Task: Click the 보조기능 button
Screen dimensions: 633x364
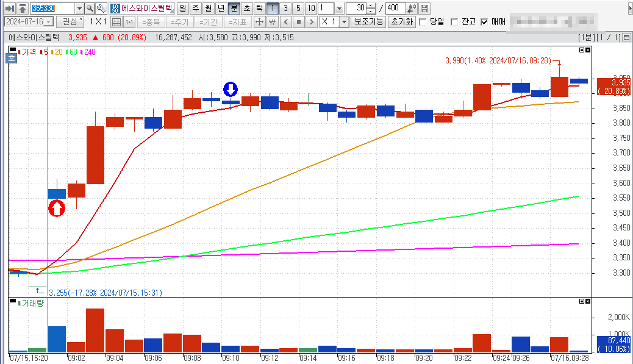Action: point(368,22)
